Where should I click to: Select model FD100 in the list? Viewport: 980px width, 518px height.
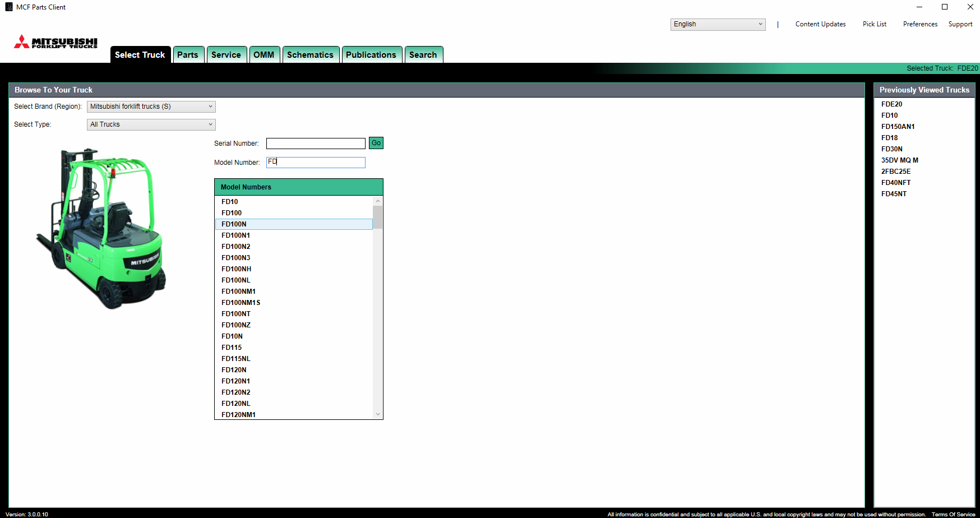pos(294,213)
